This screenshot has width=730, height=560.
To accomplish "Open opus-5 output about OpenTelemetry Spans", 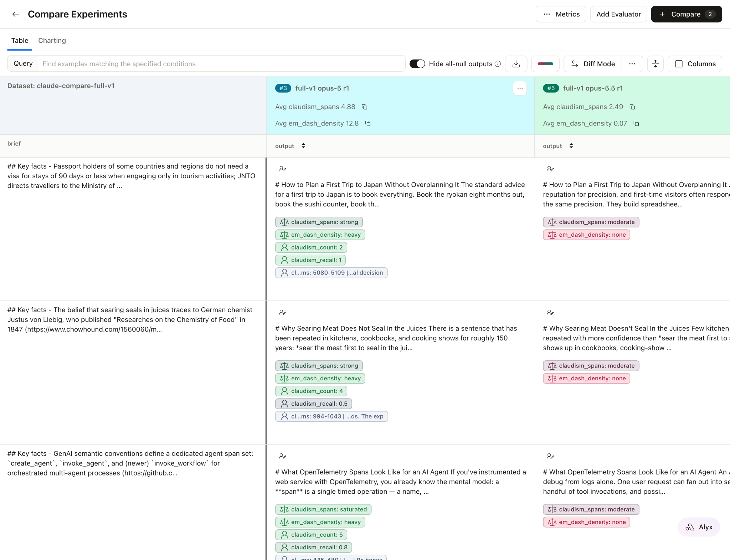I will (x=401, y=482).
